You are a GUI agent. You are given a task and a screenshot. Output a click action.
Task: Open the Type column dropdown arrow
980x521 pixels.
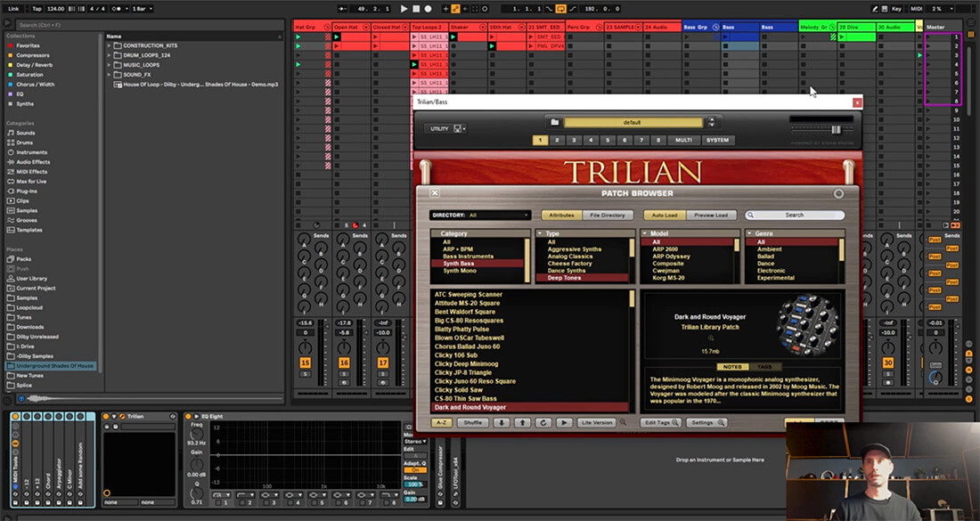click(x=540, y=233)
